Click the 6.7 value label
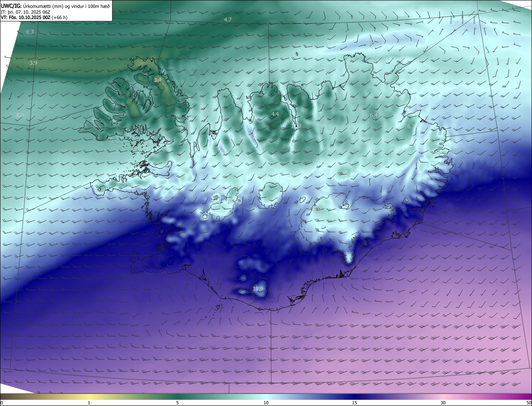532x406 pixels. click(411, 126)
